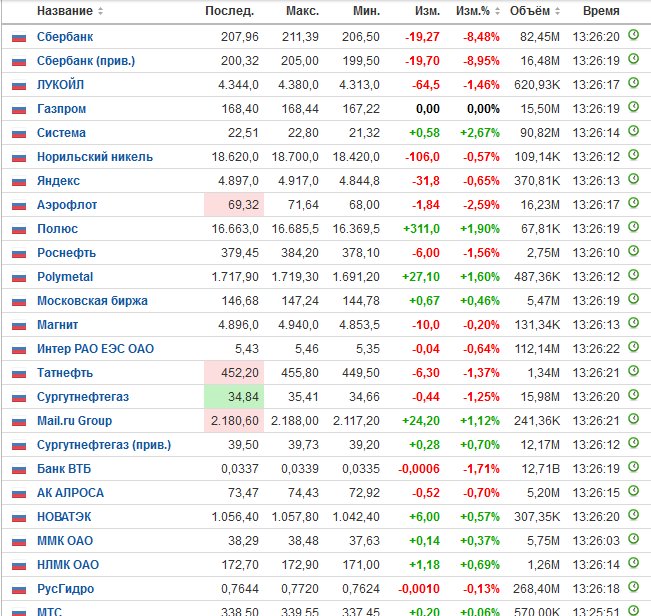Click the Макс. column header
The height and width of the screenshot is (616, 651).
pos(303,11)
